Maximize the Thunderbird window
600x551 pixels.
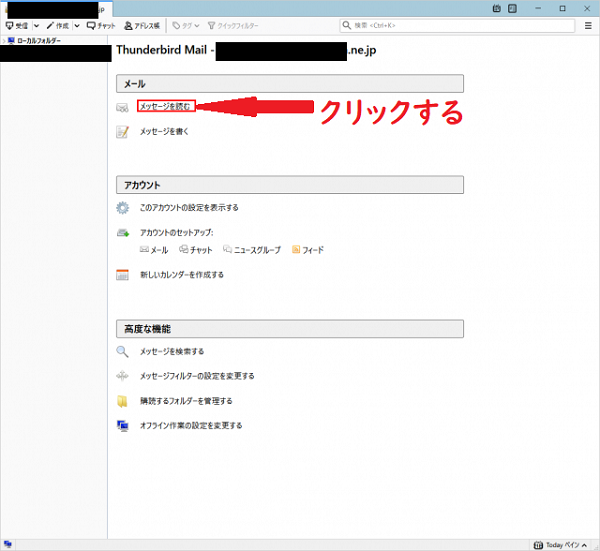(562, 8)
